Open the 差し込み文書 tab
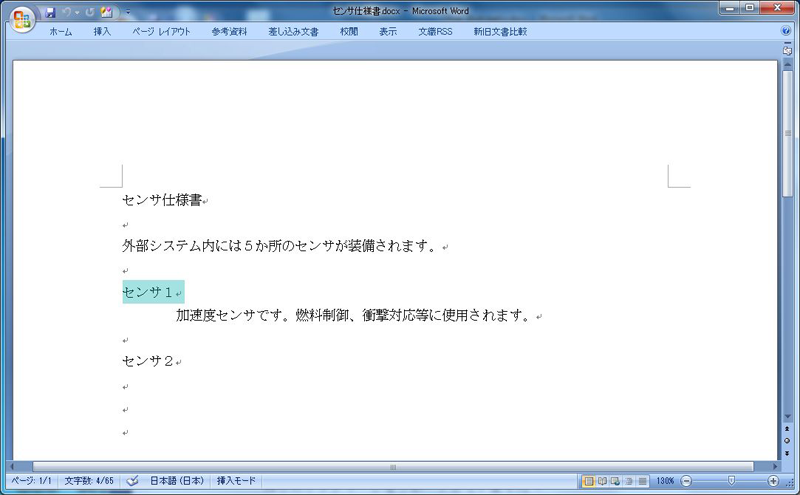 point(293,32)
